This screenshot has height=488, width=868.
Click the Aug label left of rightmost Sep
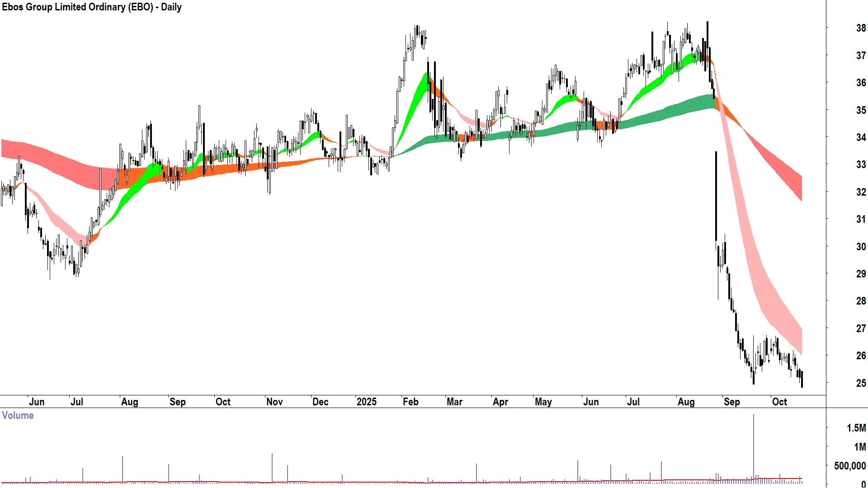coord(686,402)
